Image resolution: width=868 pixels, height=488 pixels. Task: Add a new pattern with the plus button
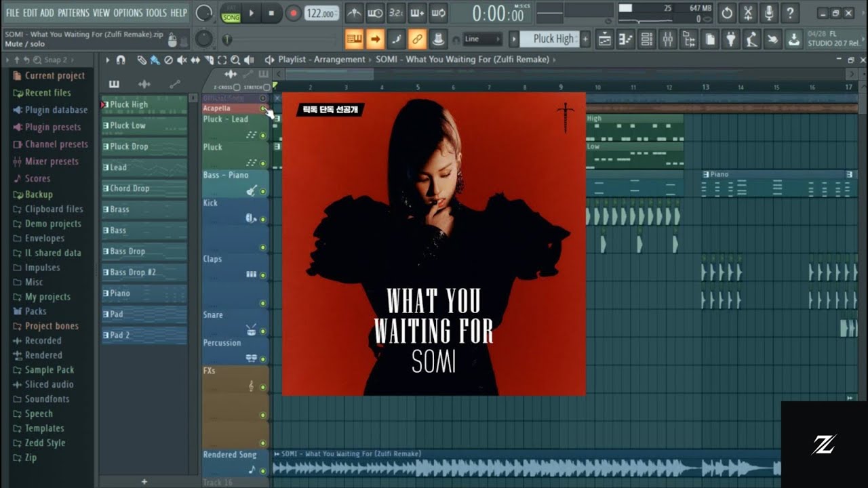(585, 39)
